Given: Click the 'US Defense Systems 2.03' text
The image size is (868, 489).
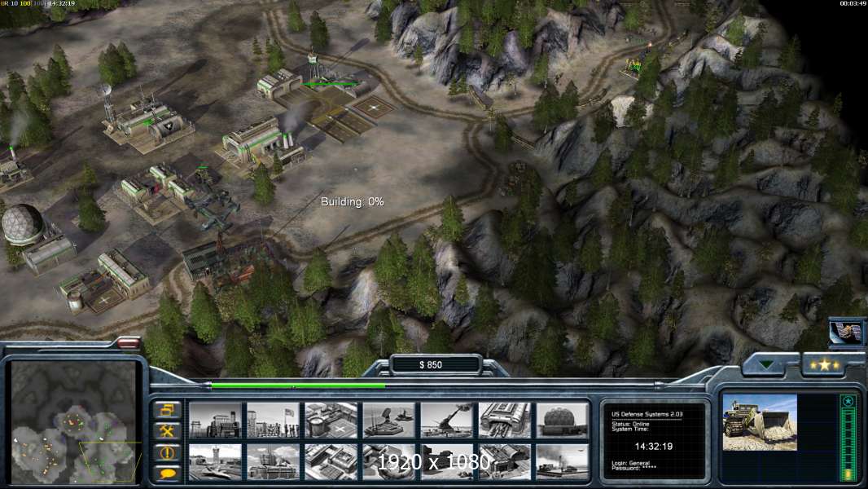Looking at the screenshot, I should [x=647, y=414].
